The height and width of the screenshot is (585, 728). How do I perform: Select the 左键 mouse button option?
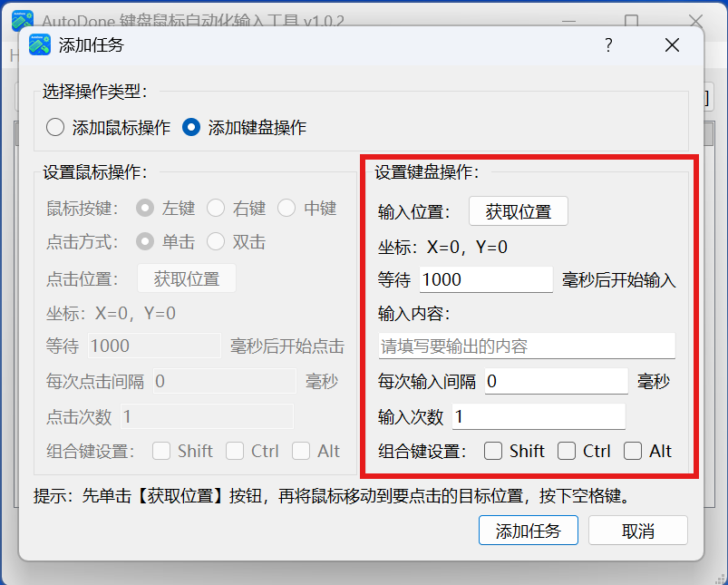pos(145,208)
